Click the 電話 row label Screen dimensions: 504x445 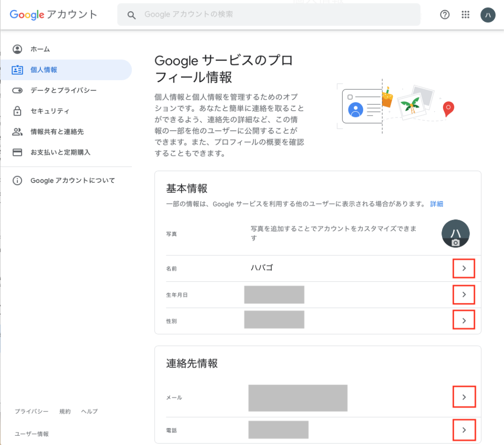tap(171, 430)
